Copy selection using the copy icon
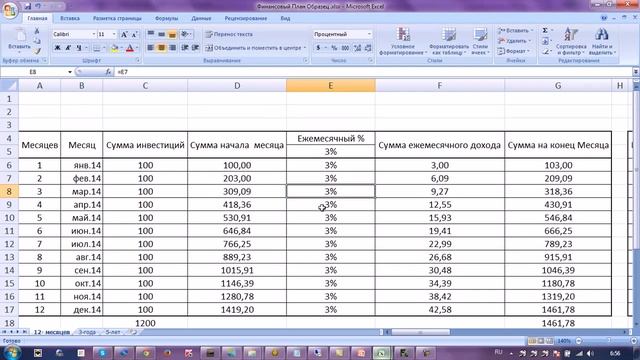 [37, 41]
